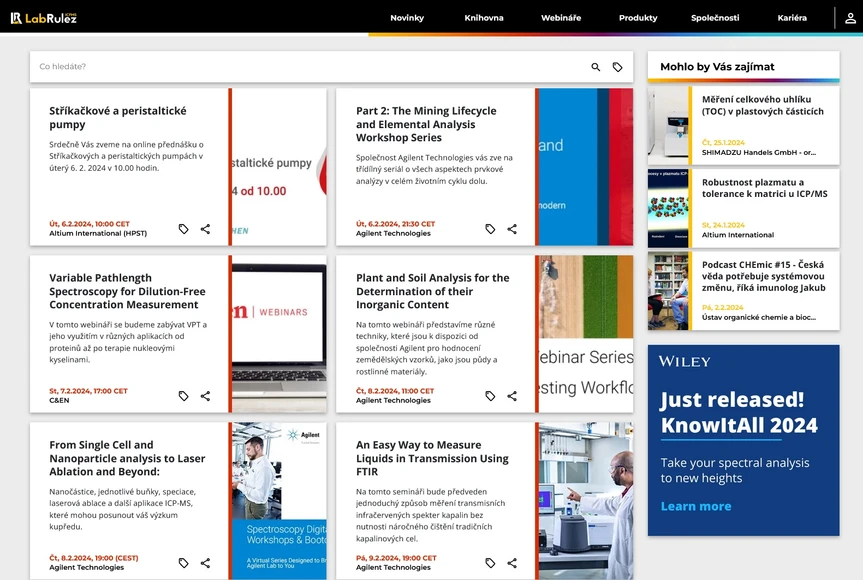
Task: Open the Společnosti menu
Action: (715, 18)
